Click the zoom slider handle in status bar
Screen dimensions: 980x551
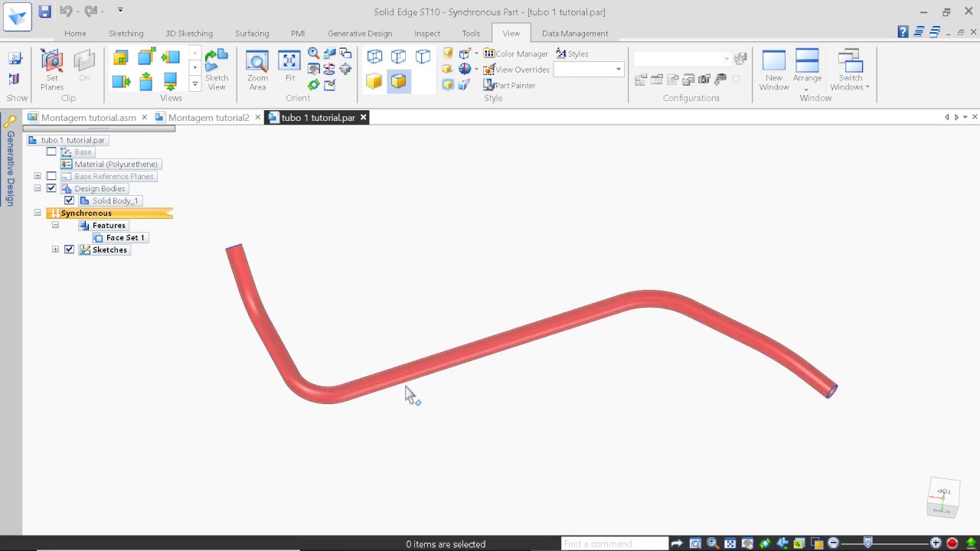tap(867, 543)
